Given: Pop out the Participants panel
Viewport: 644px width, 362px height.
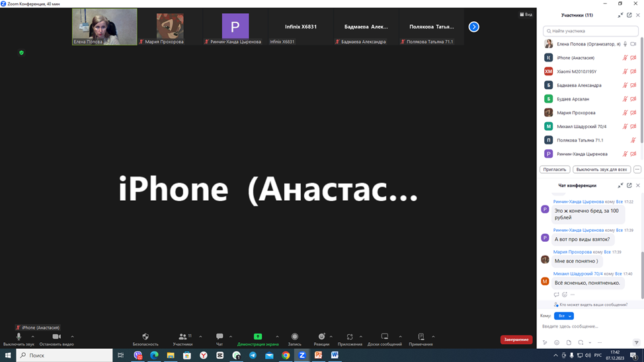Looking at the screenshot, I should tap(629, 15).
